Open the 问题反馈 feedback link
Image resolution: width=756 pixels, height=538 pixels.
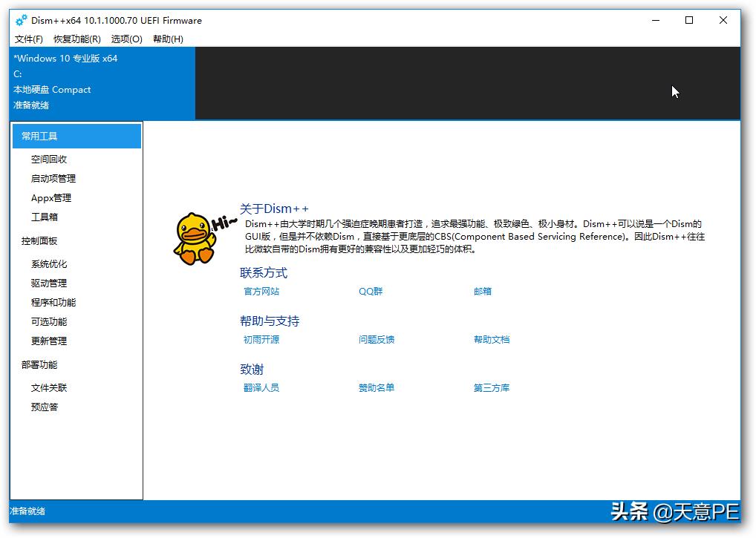pyautogui.click(x=377, y=339)
